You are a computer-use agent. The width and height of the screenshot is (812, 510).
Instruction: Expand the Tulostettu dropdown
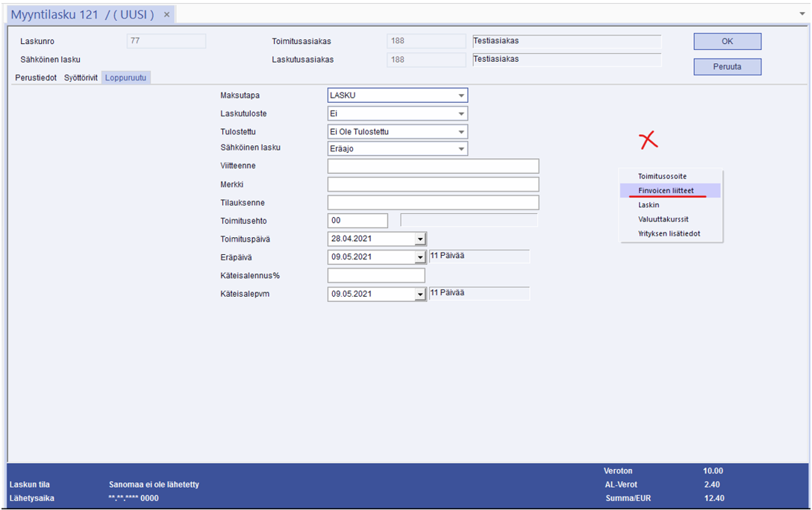pos(461,132)
